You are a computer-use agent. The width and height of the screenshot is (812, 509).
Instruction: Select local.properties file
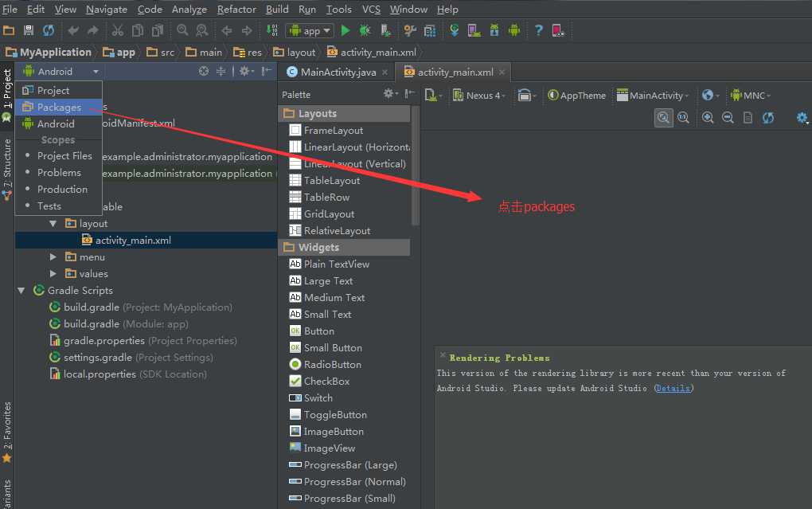127,374
